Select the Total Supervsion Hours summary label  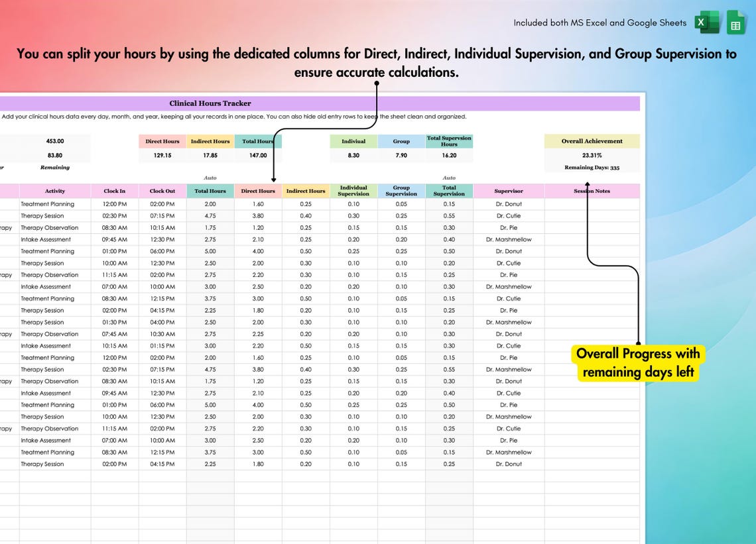pyautogui.click(x=449, y=141)
